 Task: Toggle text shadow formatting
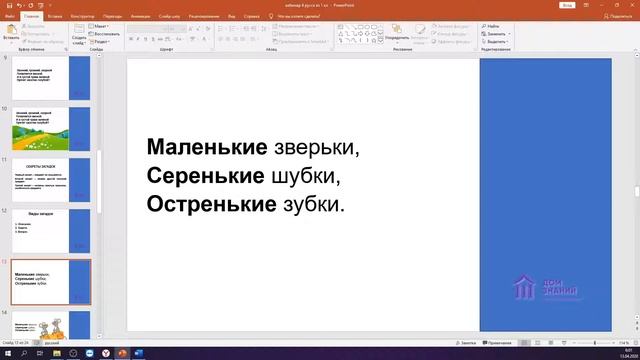coord(153,39)
